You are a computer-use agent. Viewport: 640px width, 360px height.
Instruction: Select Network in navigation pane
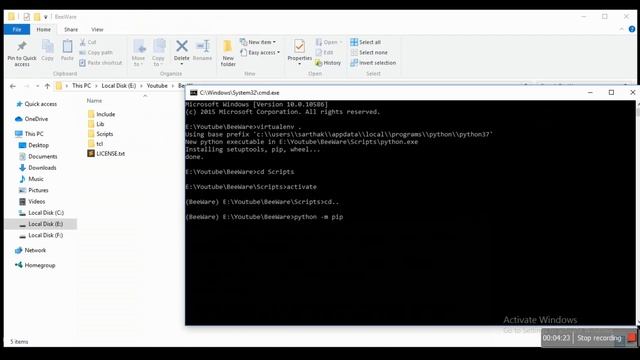click(x=35, y=251)
